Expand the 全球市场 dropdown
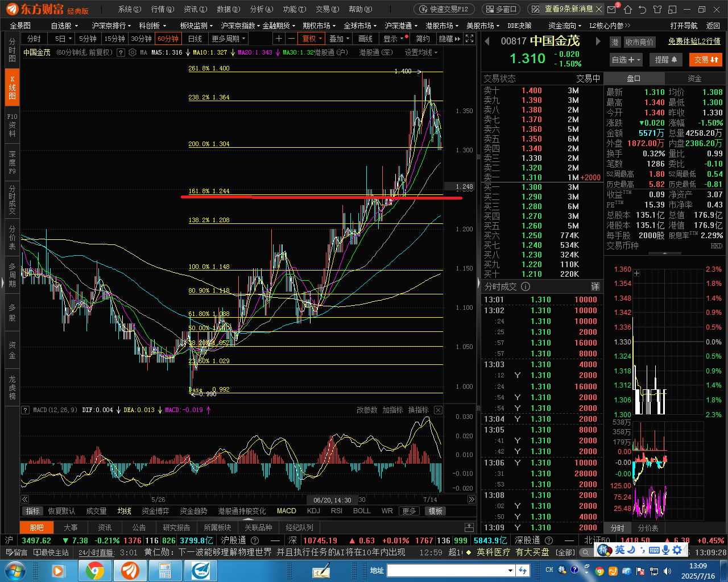 361,26
